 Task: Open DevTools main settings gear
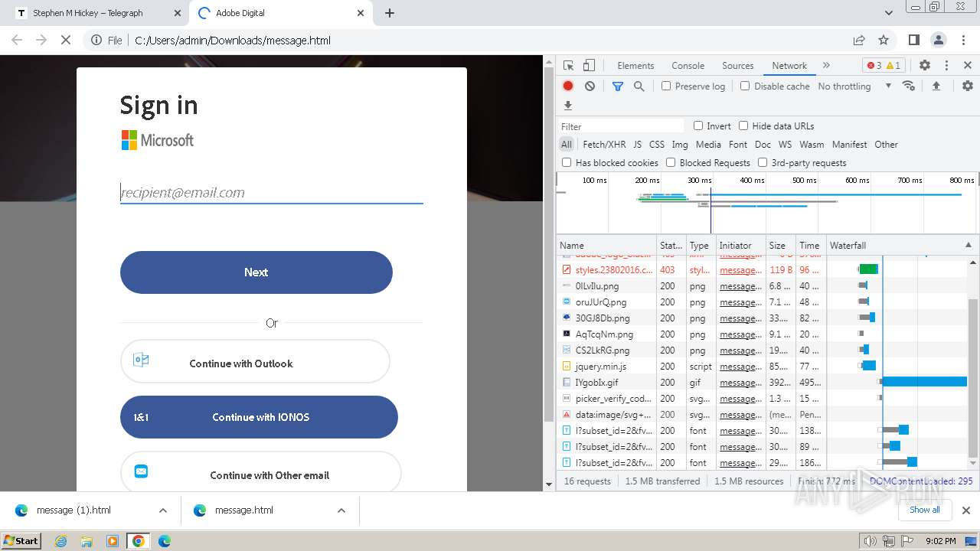[925, 66]
